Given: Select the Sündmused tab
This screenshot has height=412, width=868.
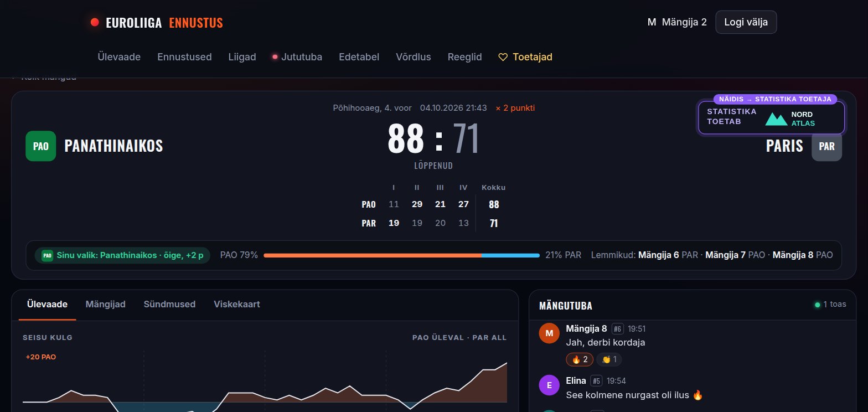Looking at the screenshot, I should click(169, 304).
